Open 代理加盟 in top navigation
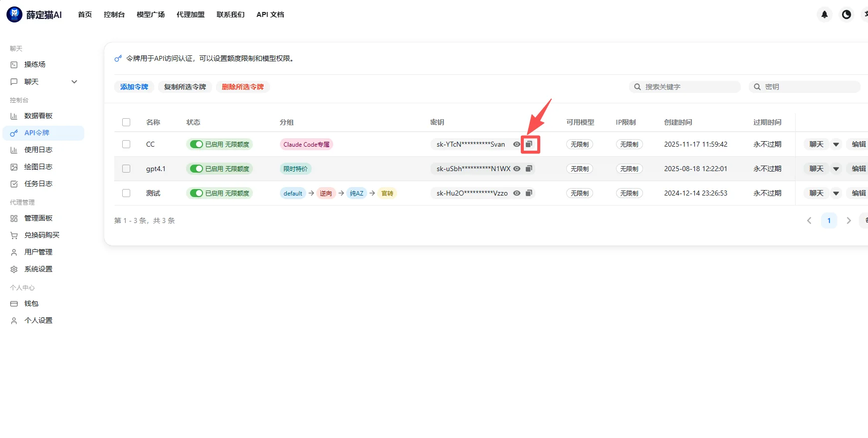Viewport: 868px width, 438px height. tap(191, 14)
